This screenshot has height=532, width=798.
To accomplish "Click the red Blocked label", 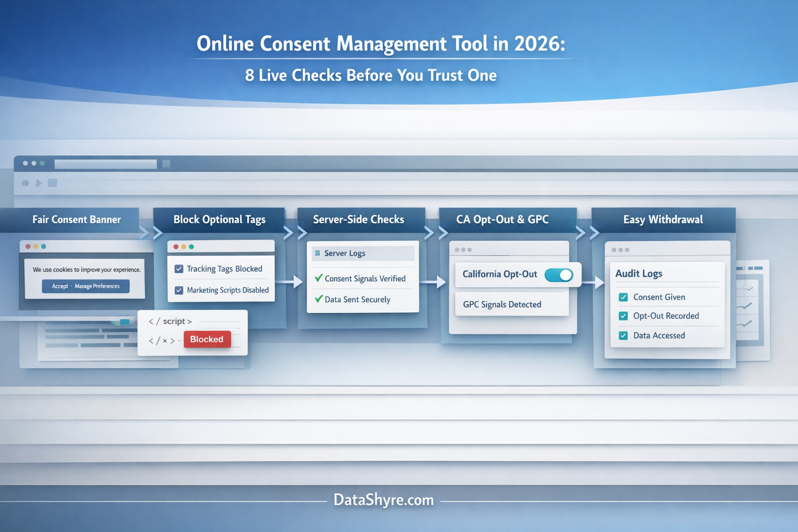I will coord(207,339).
